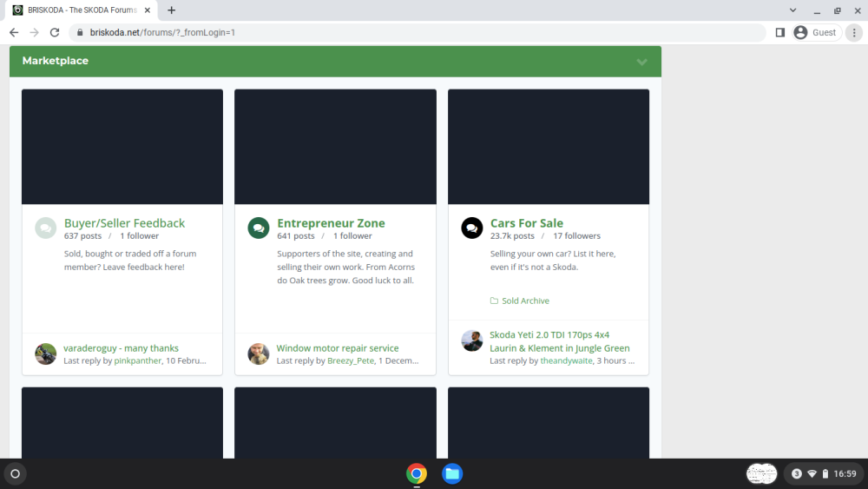868x489 pixels.
Task: Open the tab search dropdown arrow
Action: (x=792, y=10)
